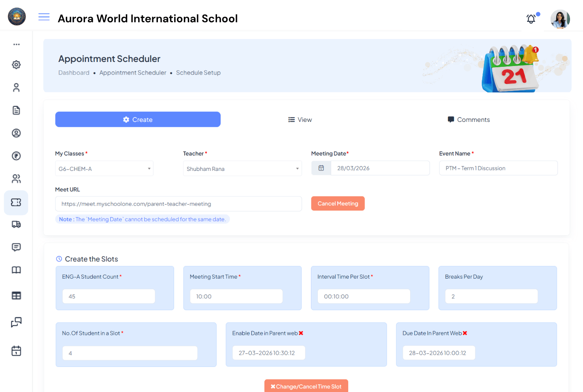Click the Meet URL input field
This screenshot has width=583, height=392.
(x=179, y=204)
